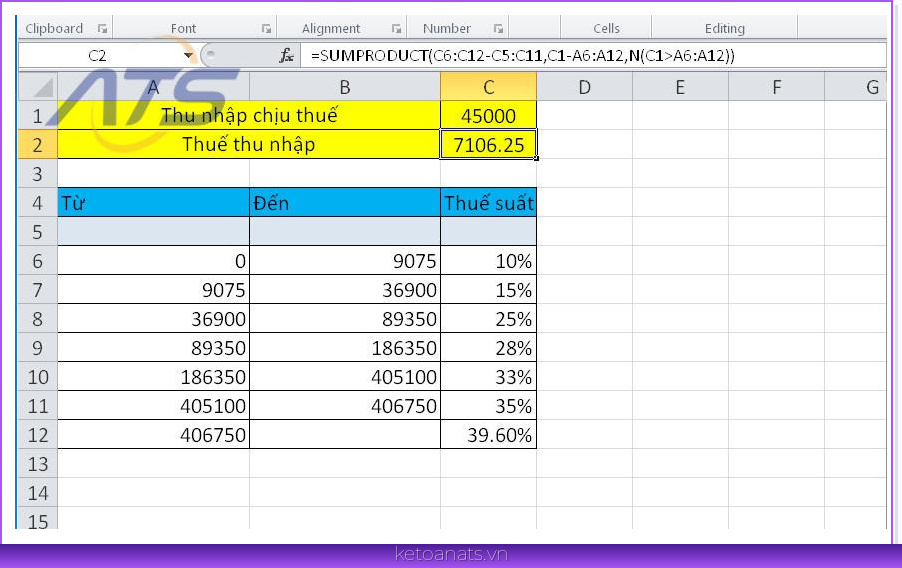
Task: Click the Insert Function fx icon
Action: point(286,55)
